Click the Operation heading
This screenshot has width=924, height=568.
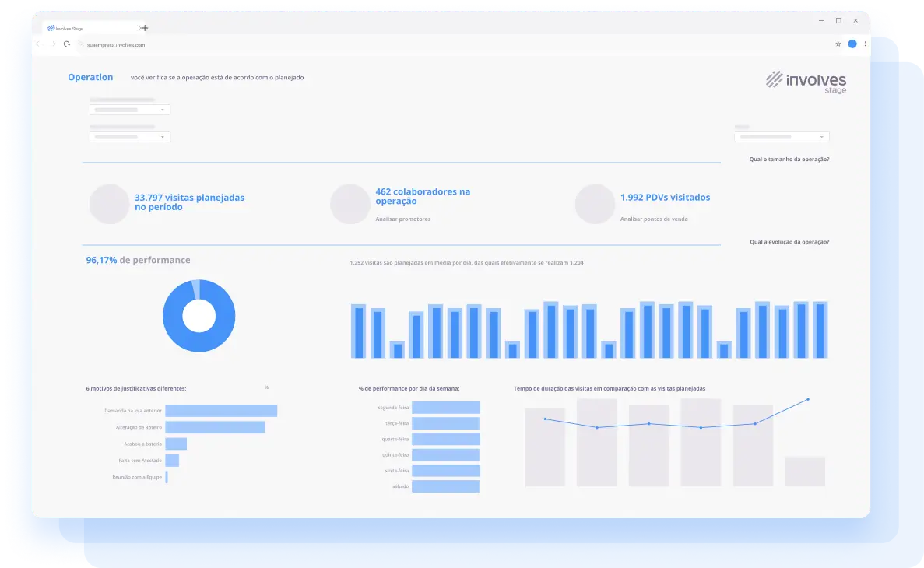click(x=90, y=77)
